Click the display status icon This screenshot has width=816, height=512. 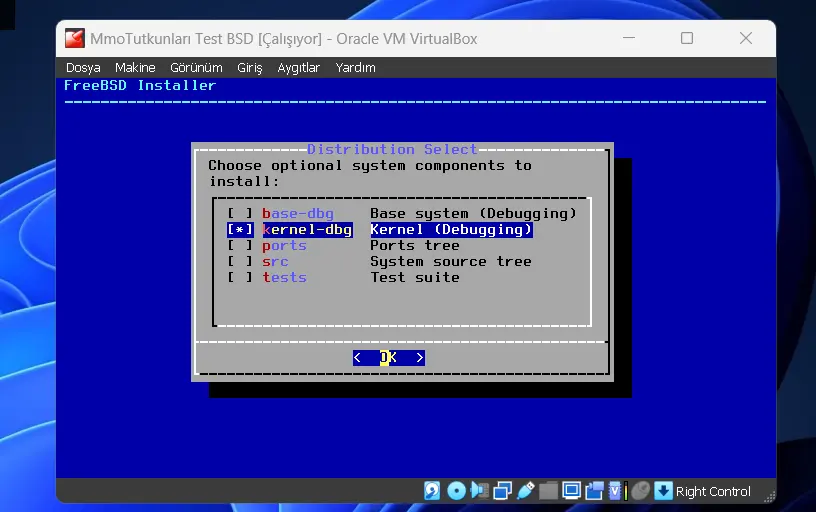tap(571, 491)
